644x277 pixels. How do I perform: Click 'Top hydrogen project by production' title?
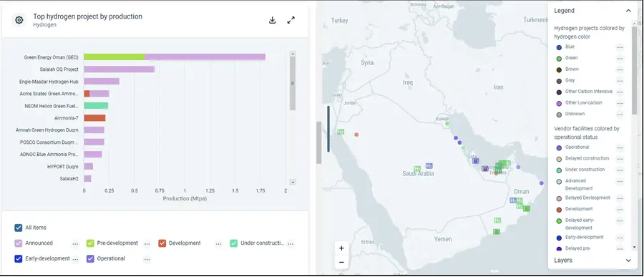[87, 16]
